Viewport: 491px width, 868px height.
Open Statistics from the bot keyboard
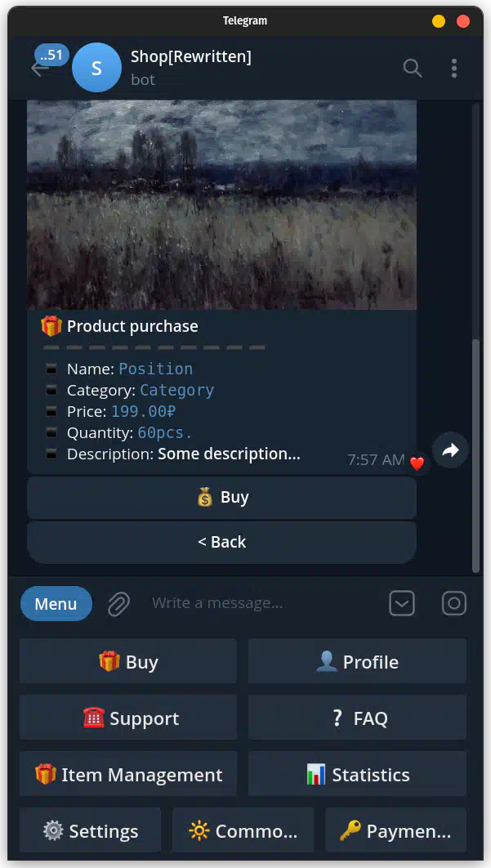(x=357, y=775)
